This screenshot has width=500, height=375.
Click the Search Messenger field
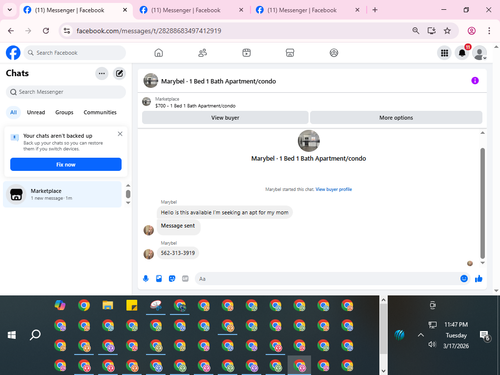point(66,92)
